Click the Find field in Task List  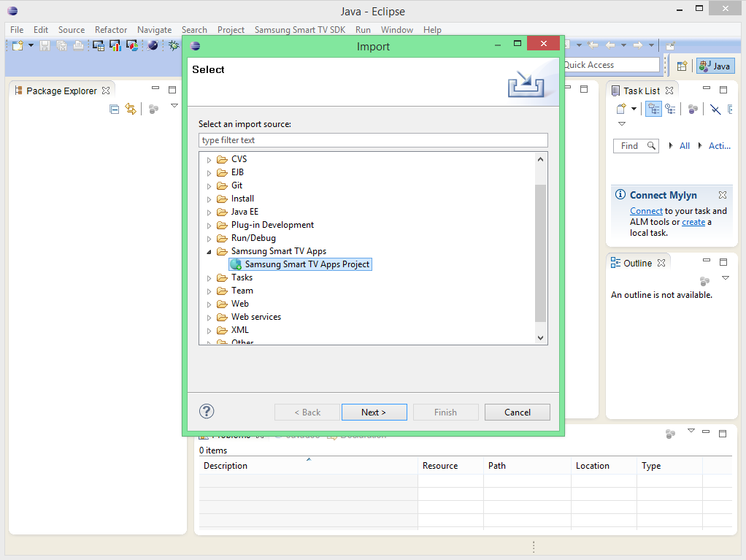tap(636, 146)
